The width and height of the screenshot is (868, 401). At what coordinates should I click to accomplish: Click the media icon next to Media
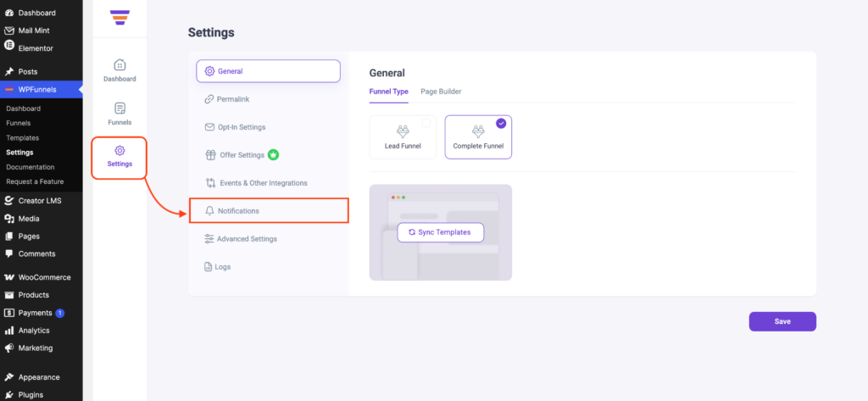(x=8, y=218)
